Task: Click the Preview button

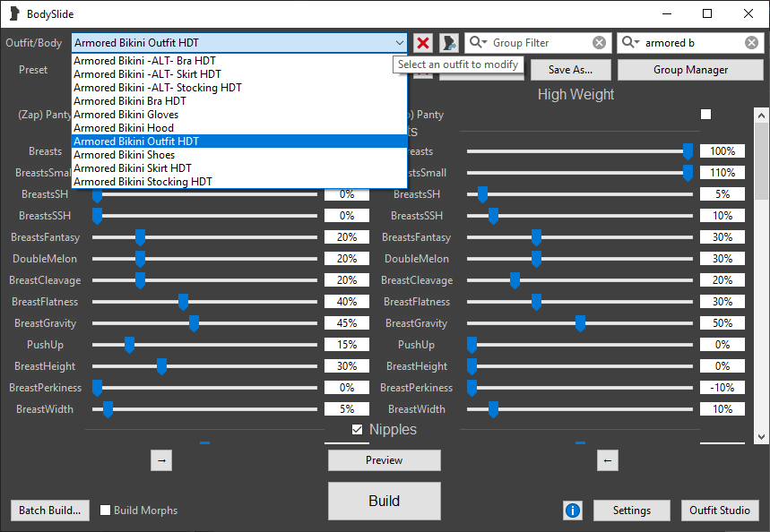Action: click(x=384, y=460)
